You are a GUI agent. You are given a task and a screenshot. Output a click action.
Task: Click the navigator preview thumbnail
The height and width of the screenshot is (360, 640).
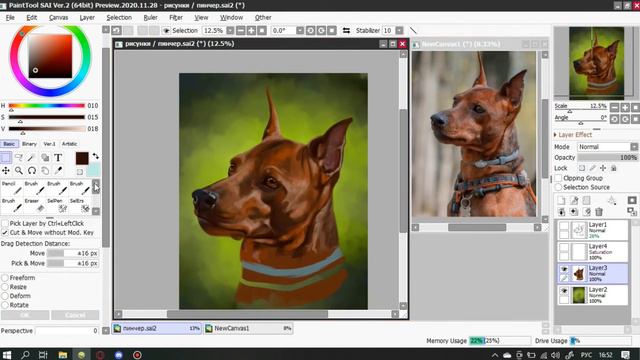[x=596, y=63]
